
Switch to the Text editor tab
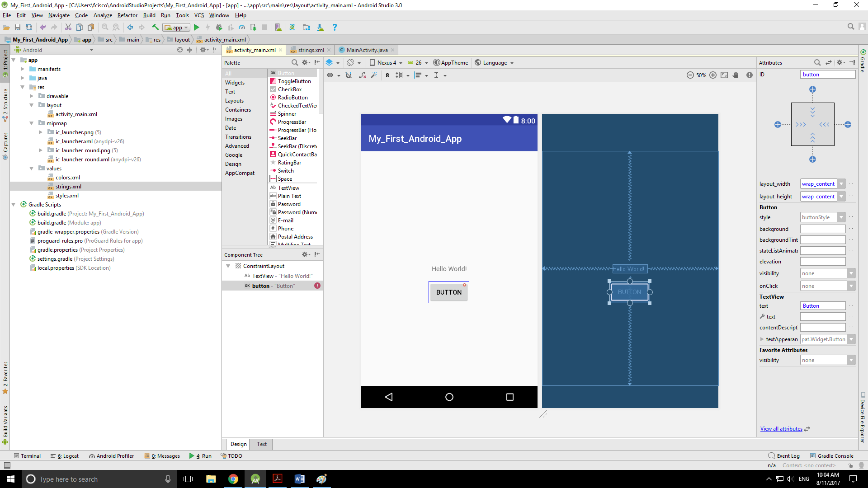coord(261,444)
